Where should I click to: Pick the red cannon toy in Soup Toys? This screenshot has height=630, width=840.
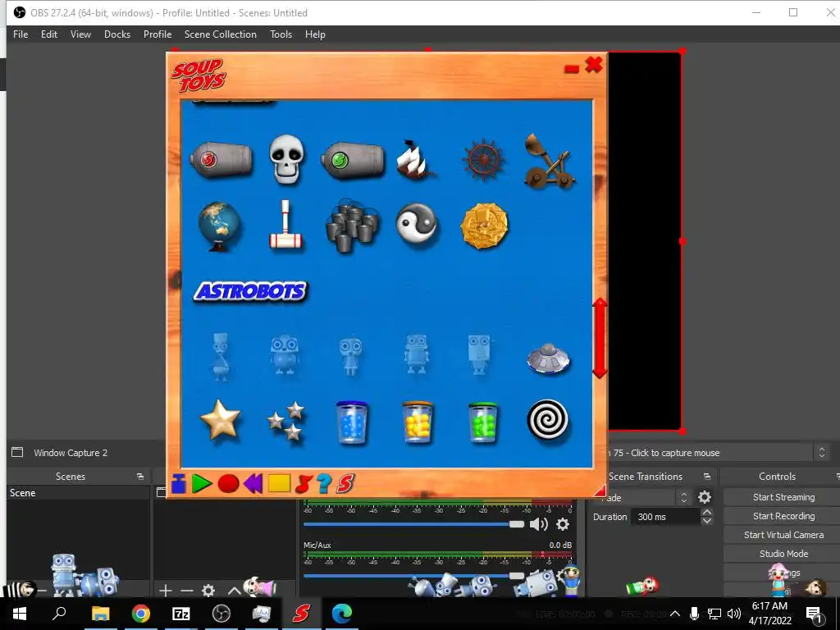(x=221, y=159)
